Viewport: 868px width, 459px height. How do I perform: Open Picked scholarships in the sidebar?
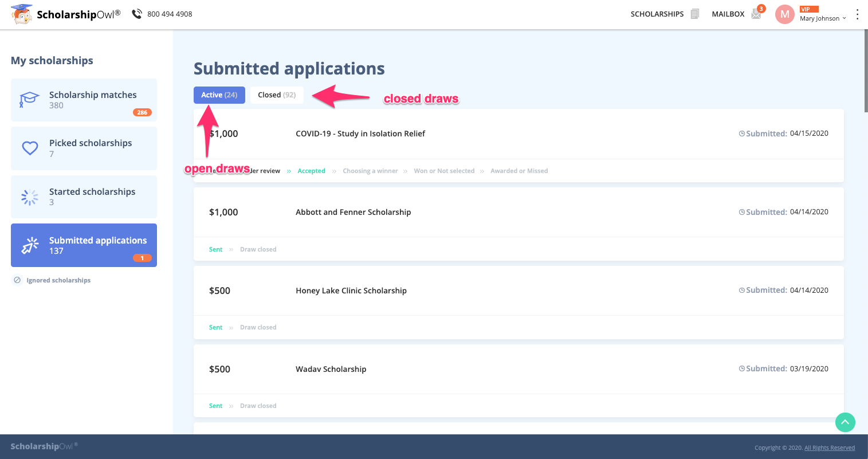[x=84, y=148]
